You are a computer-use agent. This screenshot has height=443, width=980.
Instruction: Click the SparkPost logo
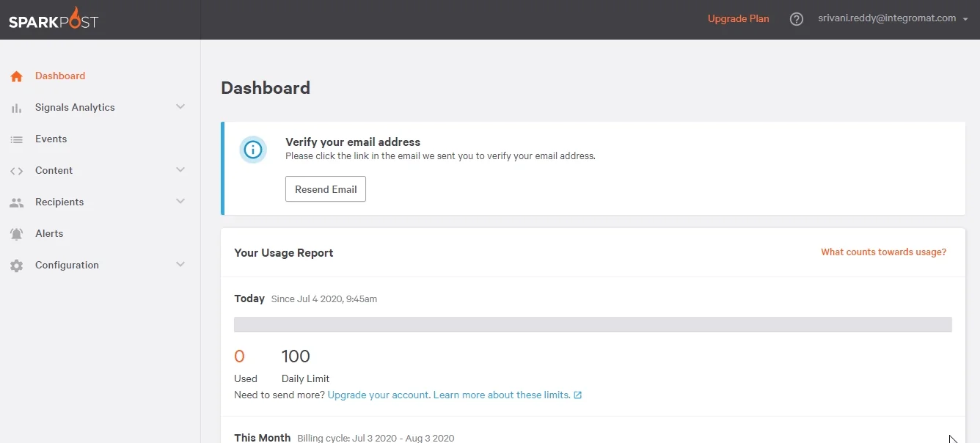point(54,19)
